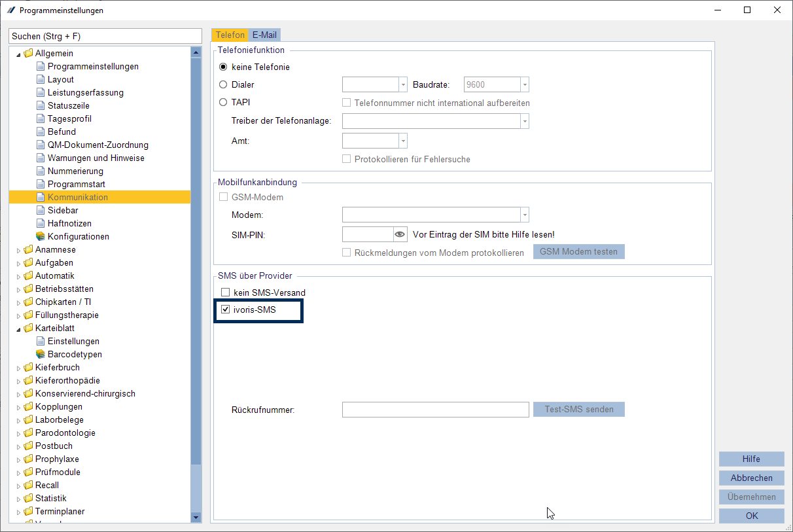
Task: Click the Recall folder icon
Action: pyautogui.click(x=28, y=485)
